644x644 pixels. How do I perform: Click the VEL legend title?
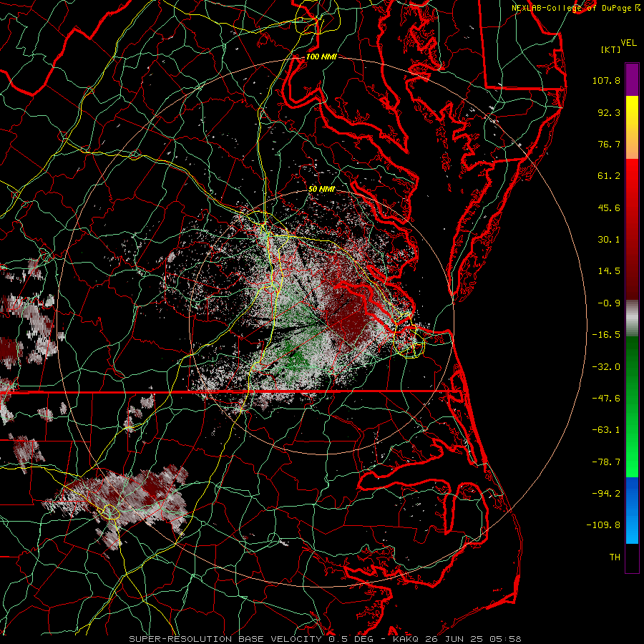click(x=628, y=43)
